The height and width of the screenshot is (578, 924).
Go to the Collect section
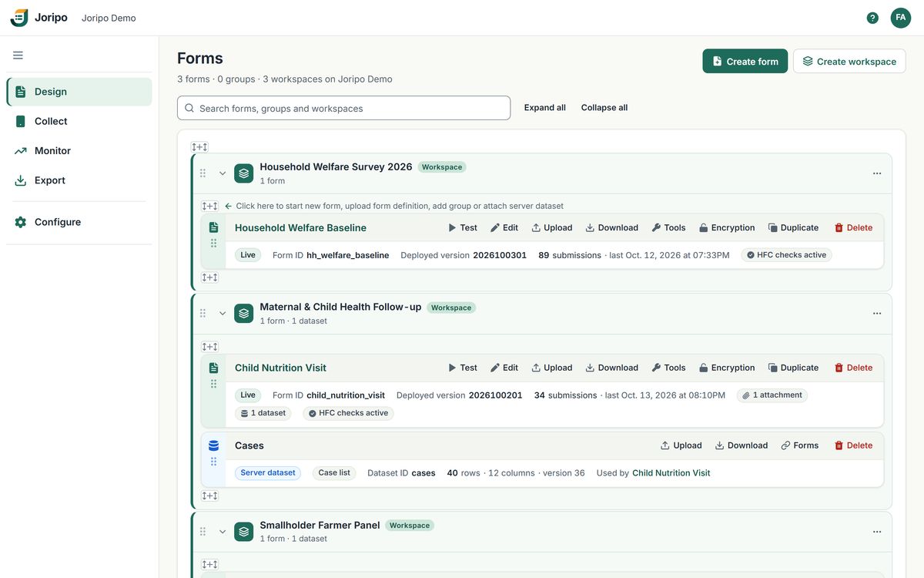pos(79,121)
